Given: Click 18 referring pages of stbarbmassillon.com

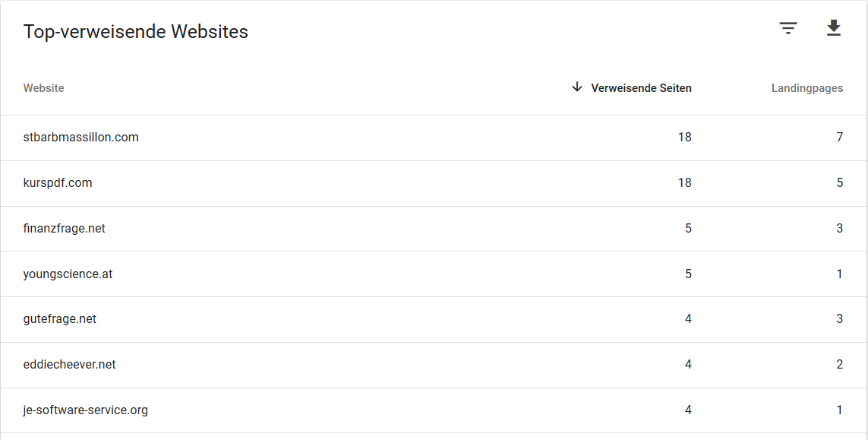Looking at the screenshot, I should click(x=685, y=138).
